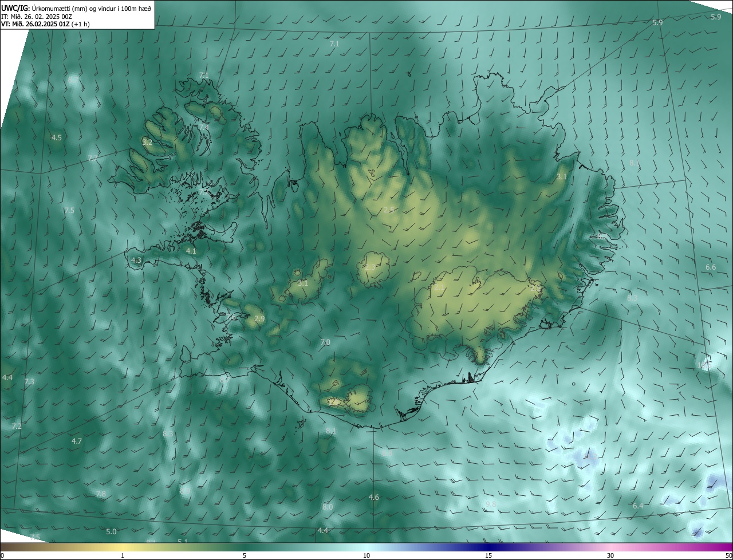Click the 15 tick on the color scale
The width and height of the screenshot is (733, 560).
tap(488, 556)
